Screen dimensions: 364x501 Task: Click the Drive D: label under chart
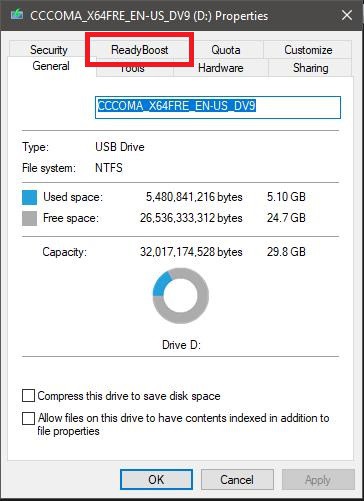(x=181, y=345)
